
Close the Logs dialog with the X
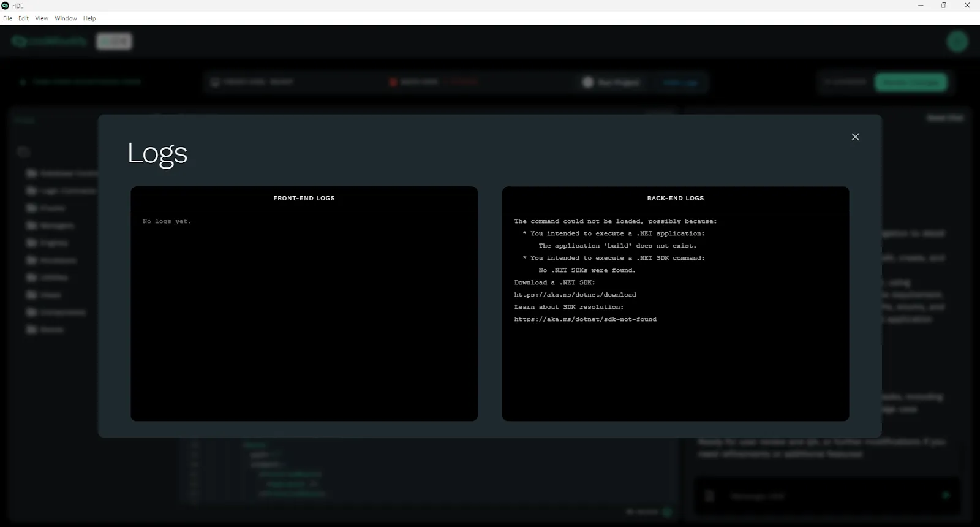pyautogui.click(x=855, y=137)
